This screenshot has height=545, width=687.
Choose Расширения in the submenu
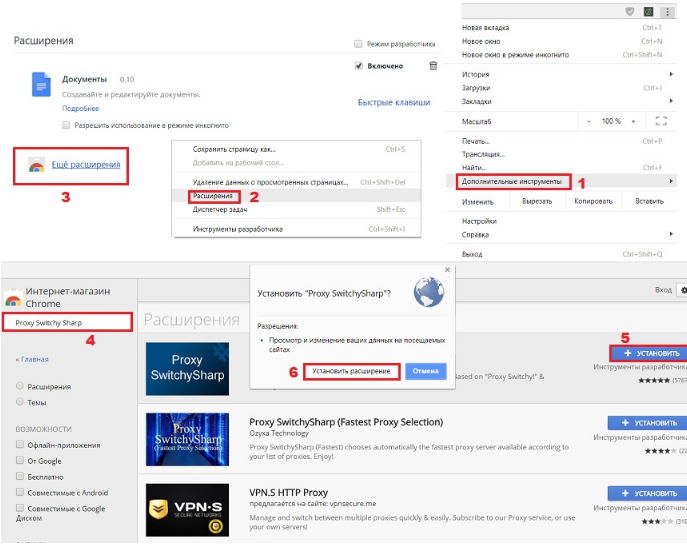click(x=211, y=196)
